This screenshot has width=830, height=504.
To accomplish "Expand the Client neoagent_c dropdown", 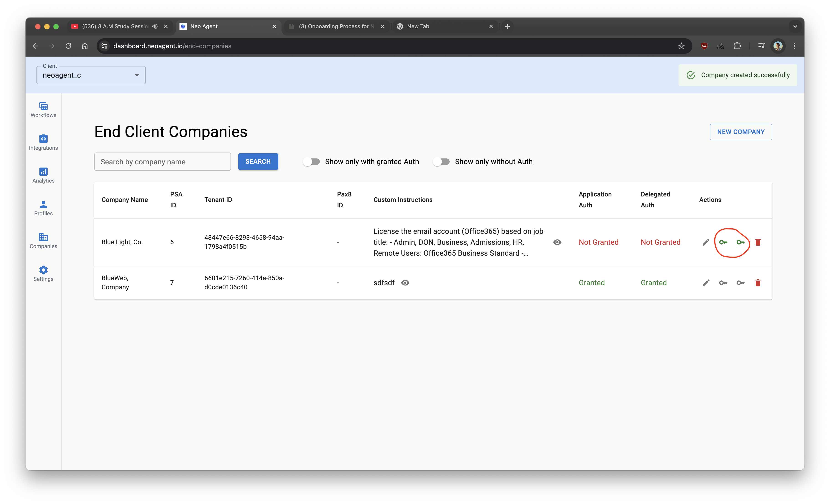I will click(91, 75).
